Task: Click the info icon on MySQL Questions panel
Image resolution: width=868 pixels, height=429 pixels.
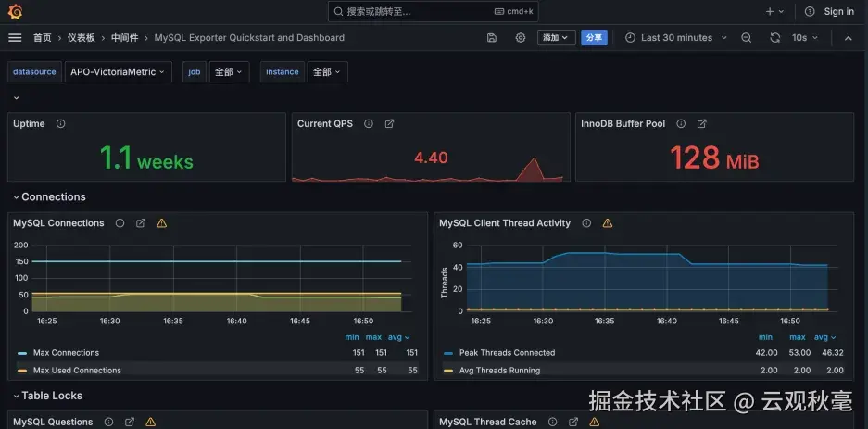Action: pos(109,422)
